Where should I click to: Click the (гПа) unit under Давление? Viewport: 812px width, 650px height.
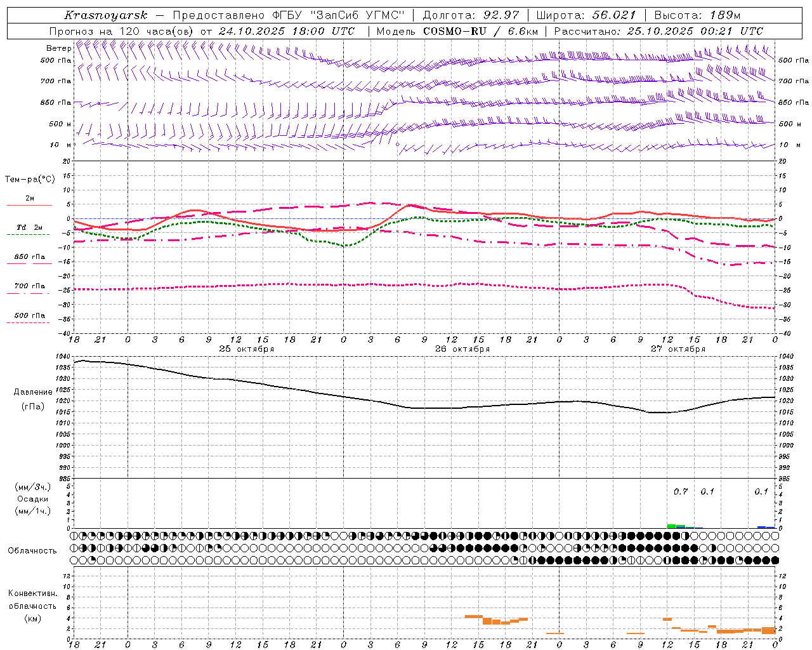click(33, 407)
